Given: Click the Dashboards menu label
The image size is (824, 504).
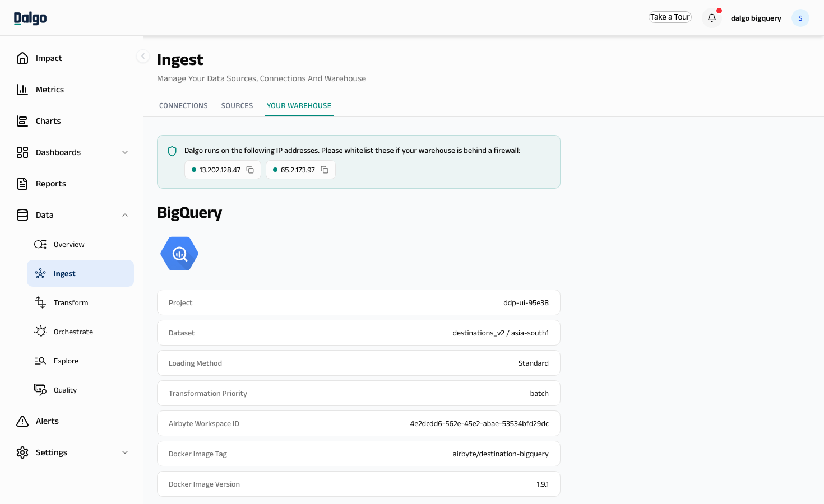Looking at the screenshot, I should click(x=58, y=152).
